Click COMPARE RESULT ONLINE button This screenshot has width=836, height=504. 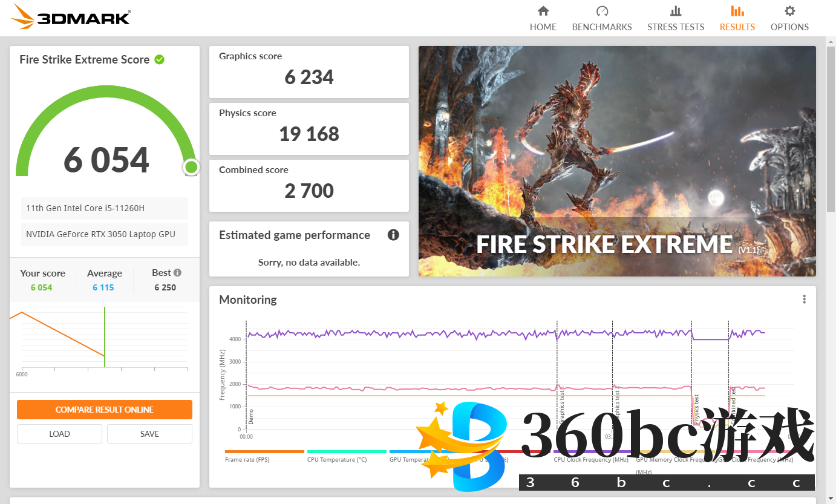tap(105, 410)
